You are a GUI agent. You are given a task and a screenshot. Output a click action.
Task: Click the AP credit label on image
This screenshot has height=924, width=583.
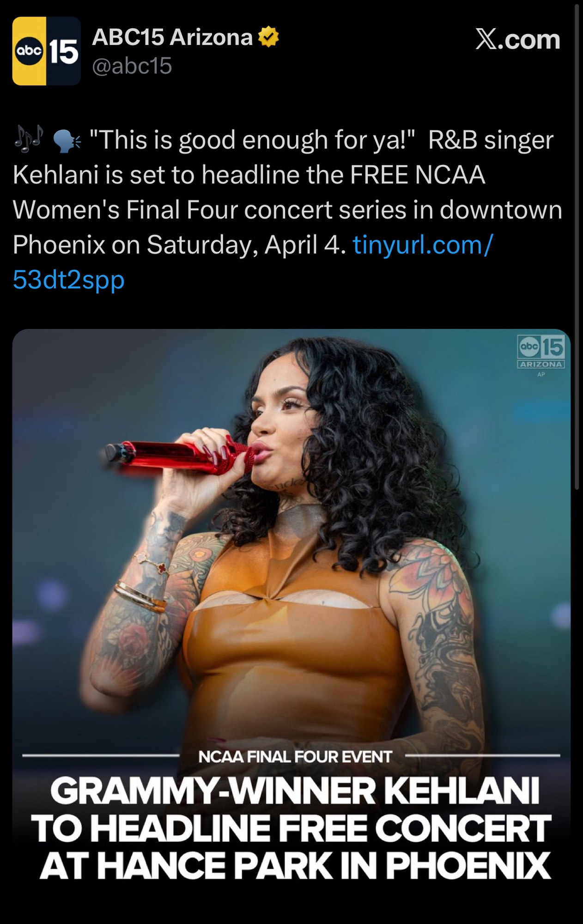click(x=541, y=375)
